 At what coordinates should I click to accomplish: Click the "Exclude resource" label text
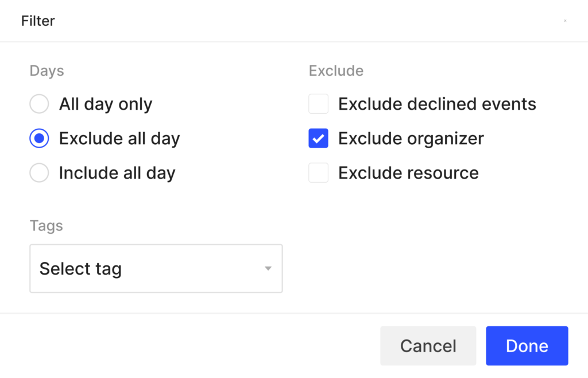pyautogui.click(x=408, y=173)
